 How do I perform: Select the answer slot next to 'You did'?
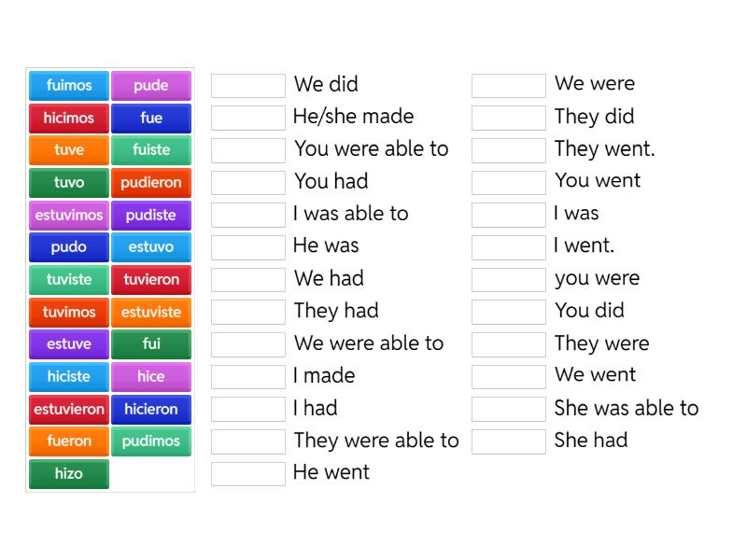pos(509,312)
